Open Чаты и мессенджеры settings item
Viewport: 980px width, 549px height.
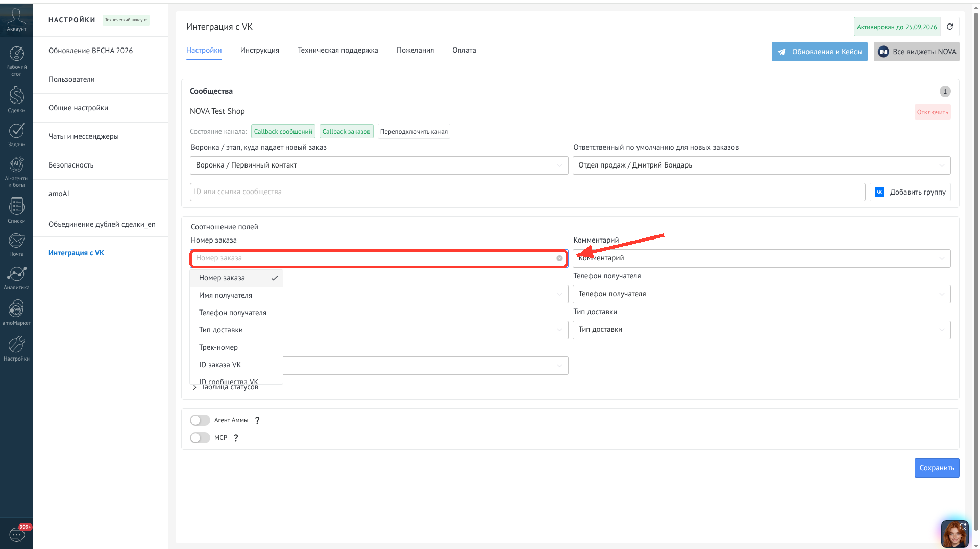101,136
